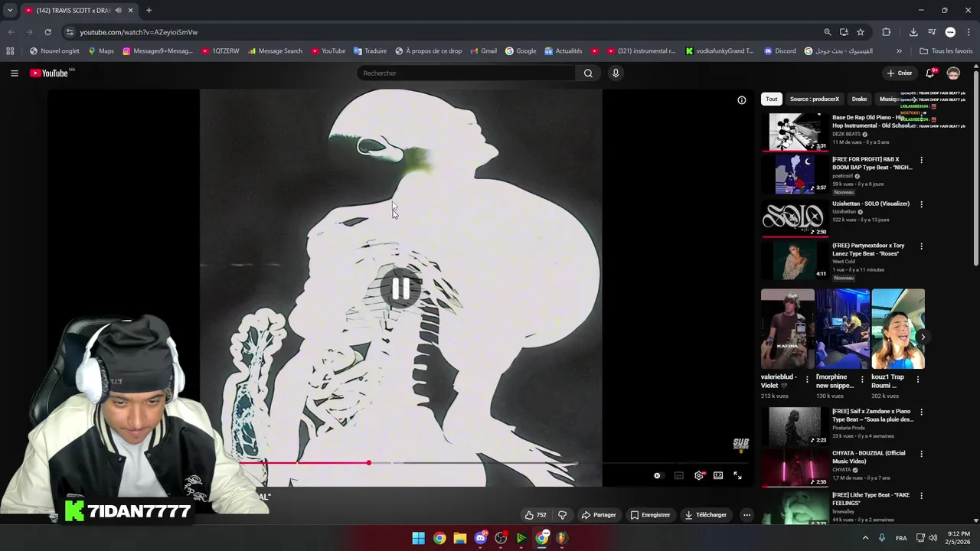Like the video with 752 likes
The image size is (980, 551).
click(535, 515)
